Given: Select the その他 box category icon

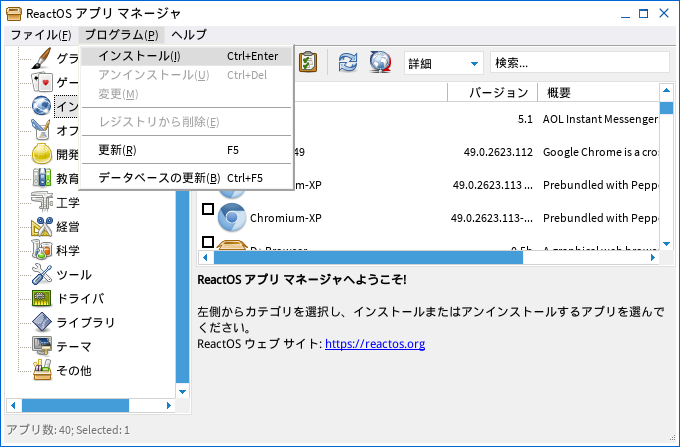Looking at the screenshot, I should pos(42,370).
